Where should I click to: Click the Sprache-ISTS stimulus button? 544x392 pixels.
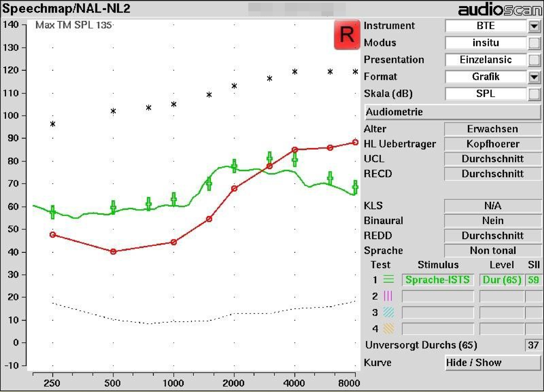[x=437, y=280]
